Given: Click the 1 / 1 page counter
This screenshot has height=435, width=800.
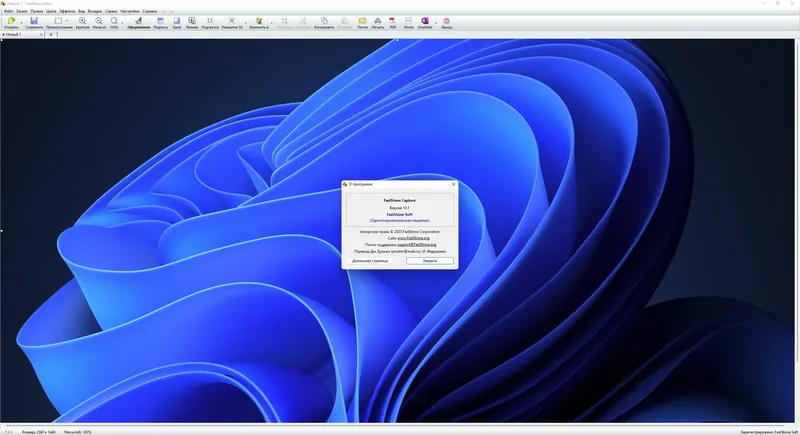Looking at the screenshot, I should (x=9, y=432).
